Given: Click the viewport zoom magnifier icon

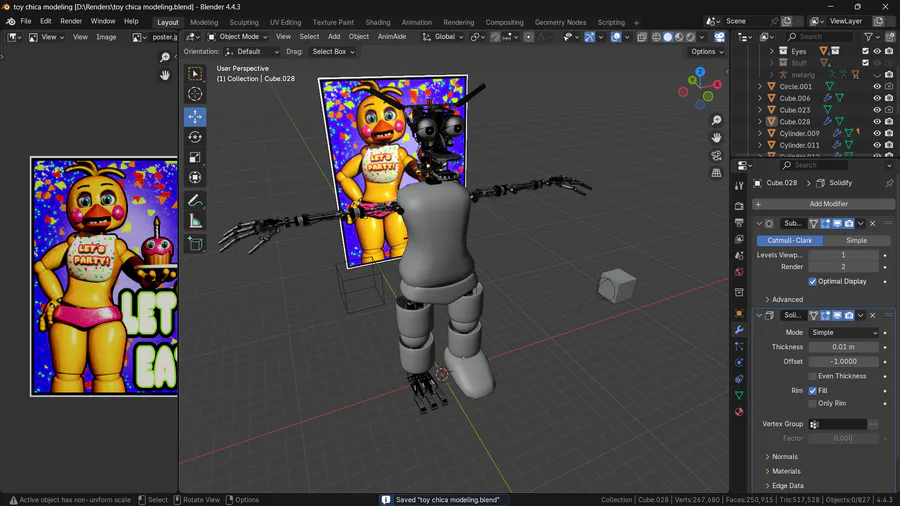Looking at the screenshot, I should tap(716, 120).
